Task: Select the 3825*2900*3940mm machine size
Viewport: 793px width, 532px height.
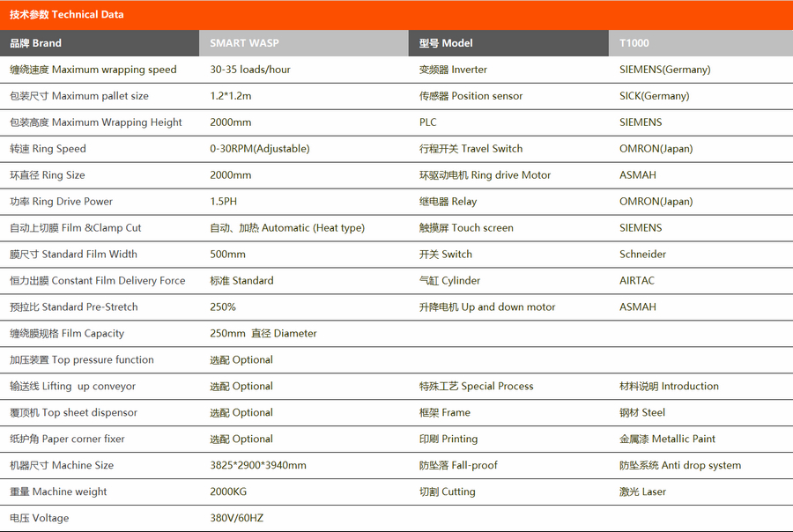Action: coord(258,466)
